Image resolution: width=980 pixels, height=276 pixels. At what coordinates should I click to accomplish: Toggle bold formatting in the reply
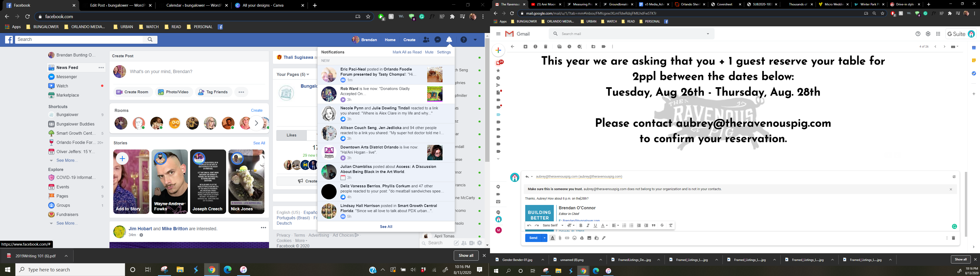[581, 226]
